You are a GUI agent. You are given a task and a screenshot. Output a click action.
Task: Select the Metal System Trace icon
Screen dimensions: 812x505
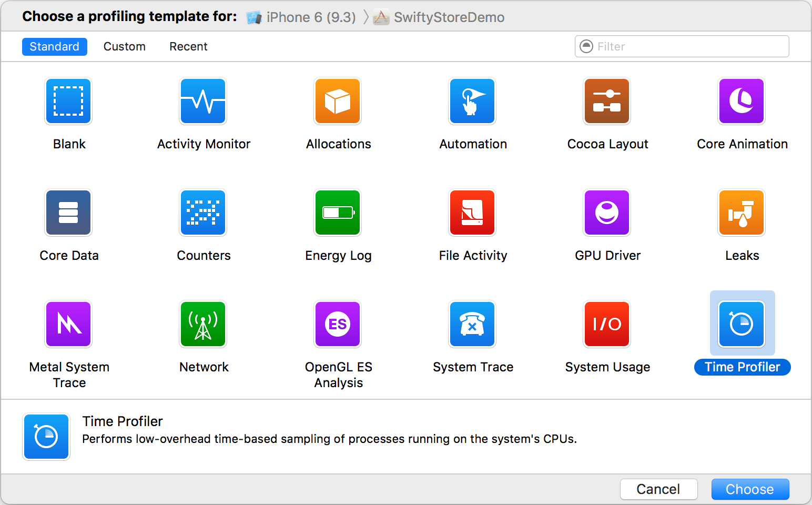click(68, 324)
